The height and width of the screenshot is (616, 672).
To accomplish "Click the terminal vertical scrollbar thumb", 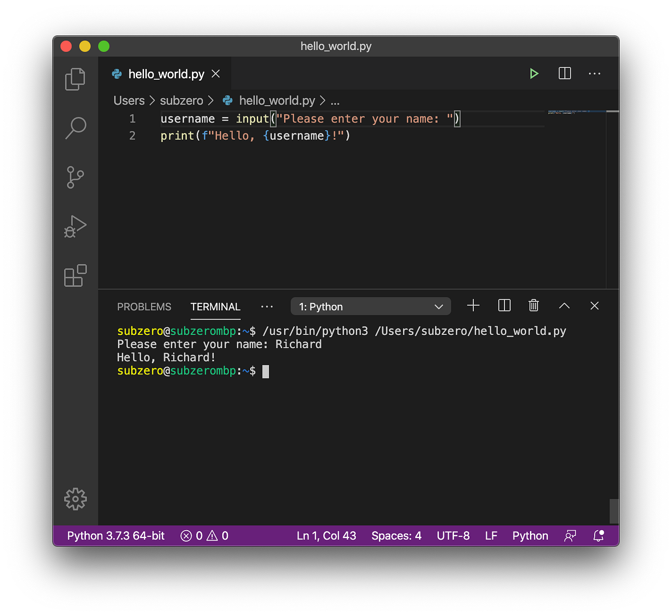I will [614, 511].
